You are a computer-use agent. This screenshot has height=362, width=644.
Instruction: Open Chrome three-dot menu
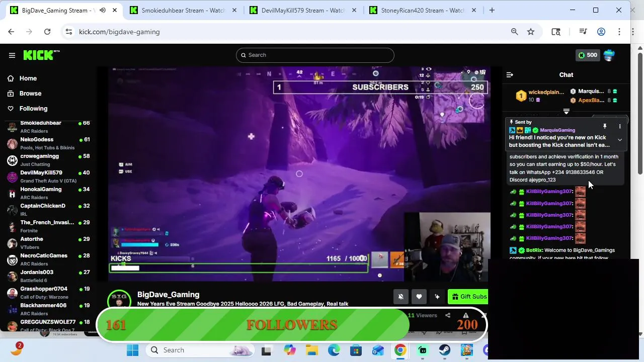click(x=619, y=32)
